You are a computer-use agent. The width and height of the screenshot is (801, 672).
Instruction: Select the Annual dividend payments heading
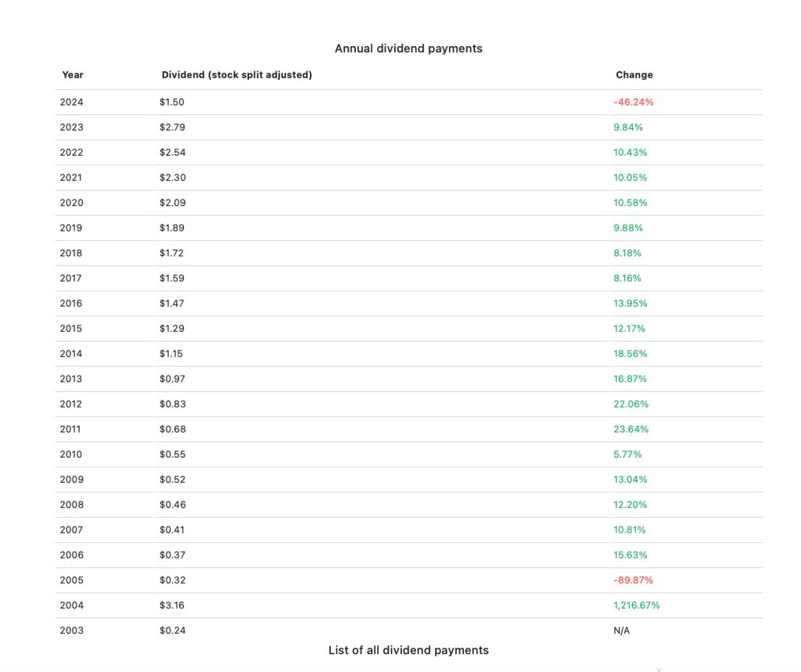point(408,49)
